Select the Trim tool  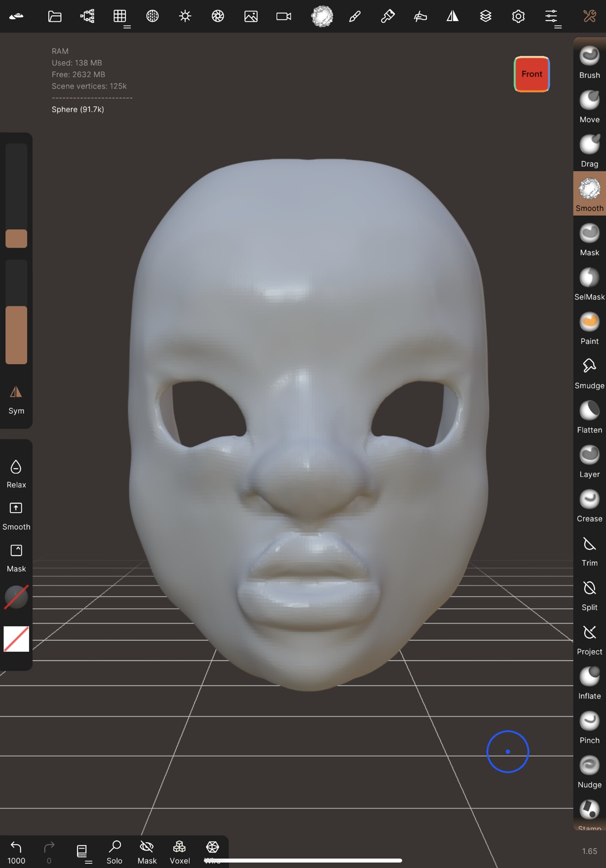click(x=589, y=550)
